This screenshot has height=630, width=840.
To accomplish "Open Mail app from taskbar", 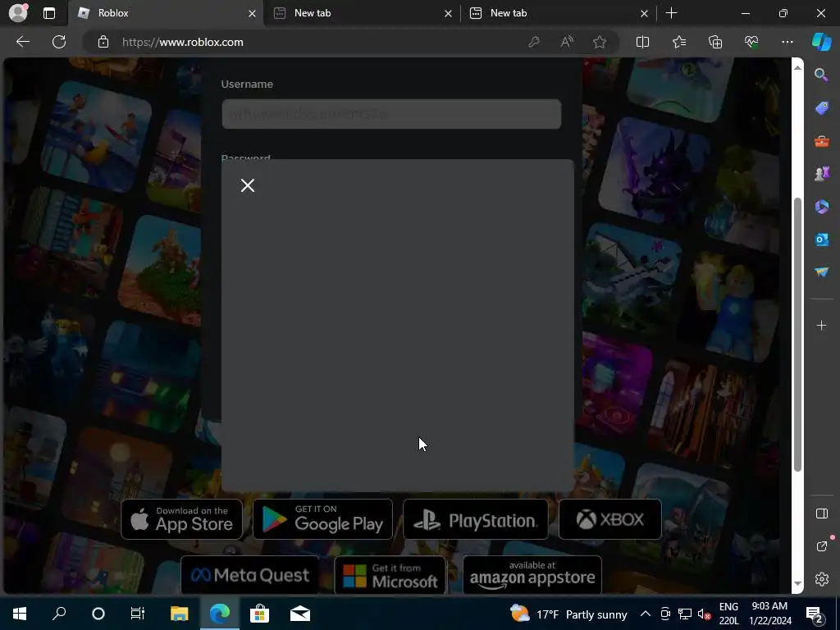I will coord(300,614).
